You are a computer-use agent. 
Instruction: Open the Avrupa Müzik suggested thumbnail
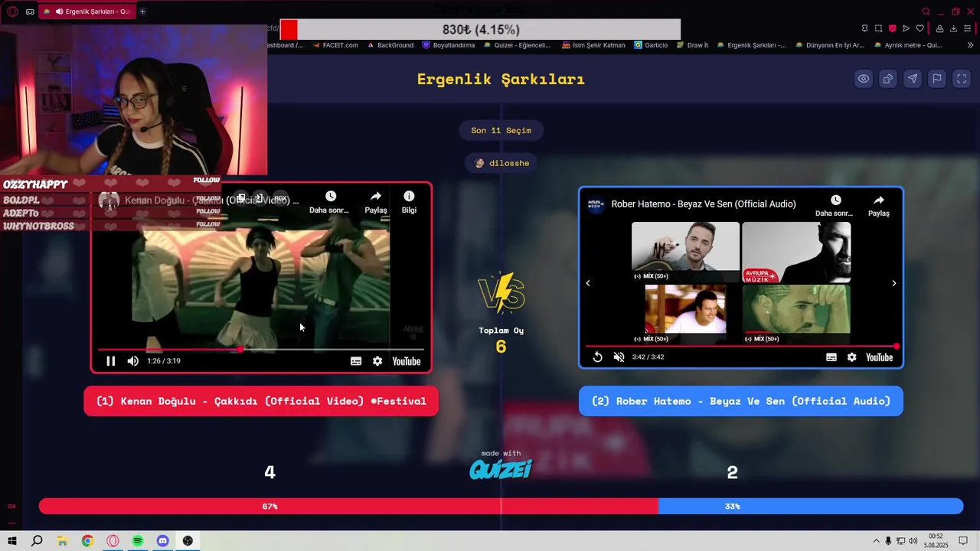796,252
